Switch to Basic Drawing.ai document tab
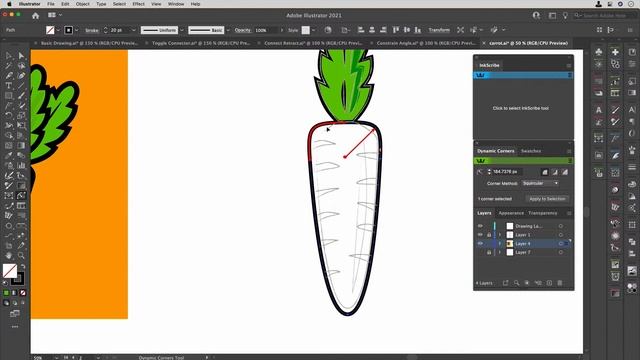The image size is (640, 360). (x=89, y=43)
